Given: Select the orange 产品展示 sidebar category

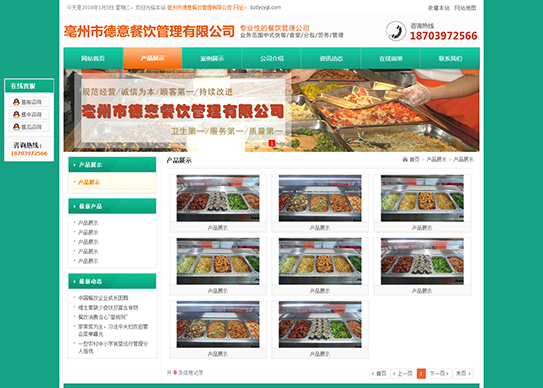Looking at the screenshot, I should [x=89, y=182].
